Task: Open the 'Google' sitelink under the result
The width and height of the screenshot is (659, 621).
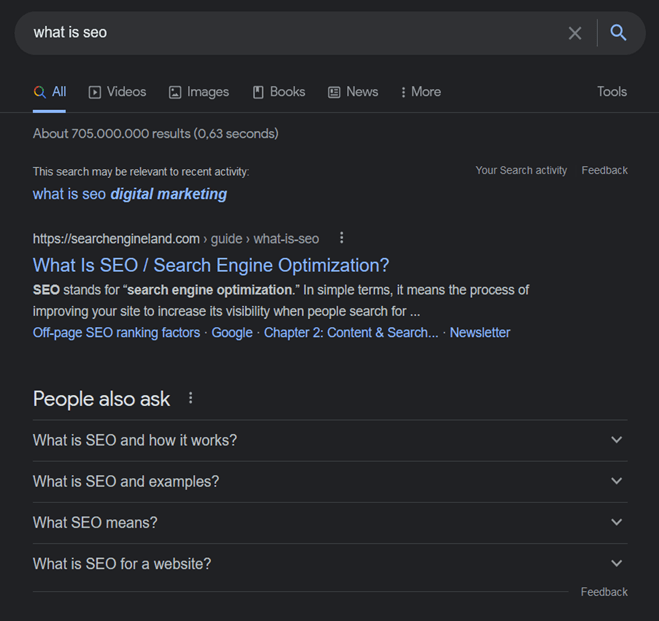Action: tap(232, 332)
